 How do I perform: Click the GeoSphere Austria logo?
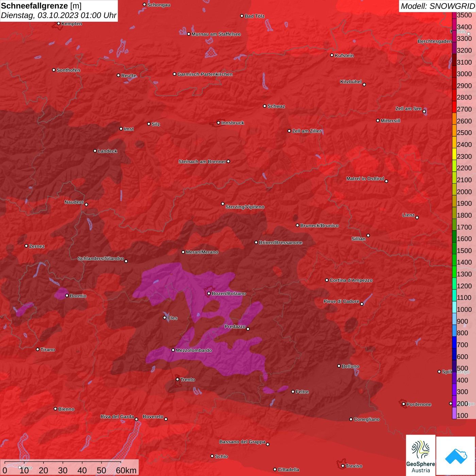(x=421, y=455)
